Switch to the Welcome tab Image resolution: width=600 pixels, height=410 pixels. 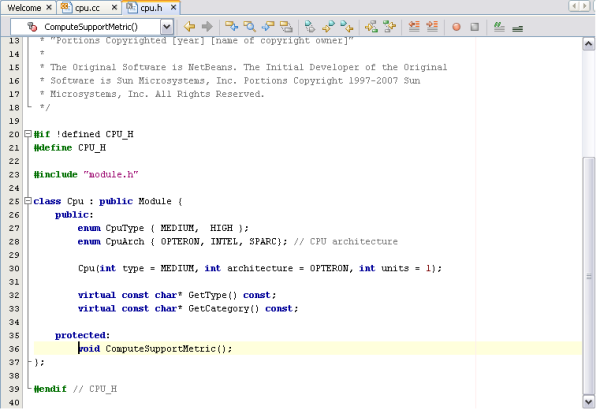click(x=24, y=8)
